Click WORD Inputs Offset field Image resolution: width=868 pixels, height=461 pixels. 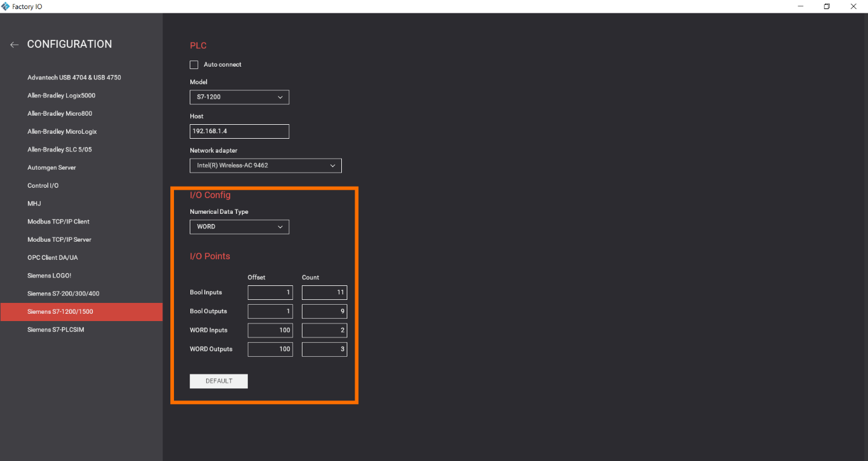click(x=270, y=330)
